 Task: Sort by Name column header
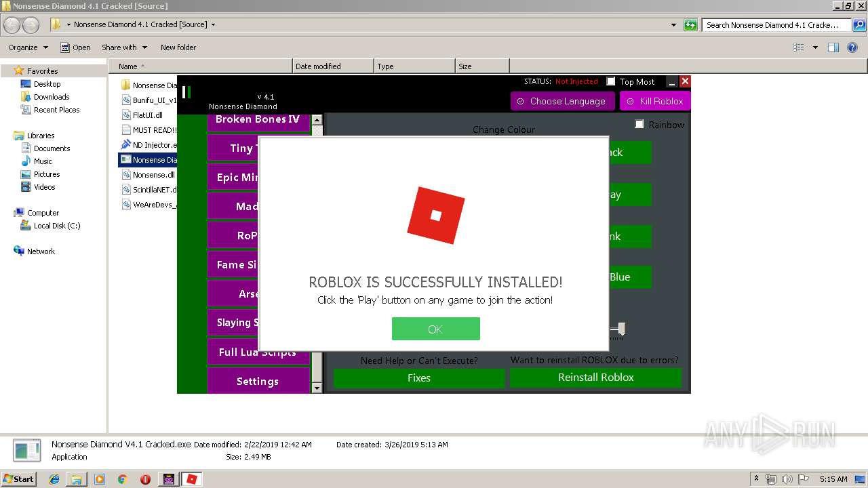[x=201, y=66]
